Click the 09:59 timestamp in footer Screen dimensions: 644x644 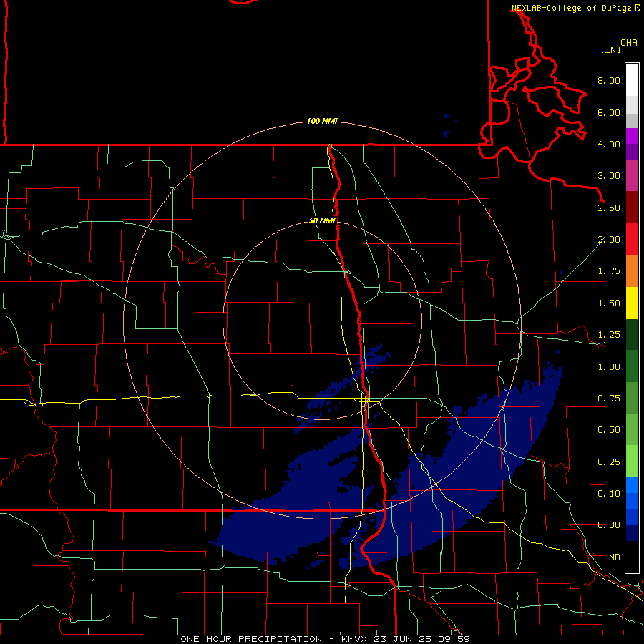point(454,639)
